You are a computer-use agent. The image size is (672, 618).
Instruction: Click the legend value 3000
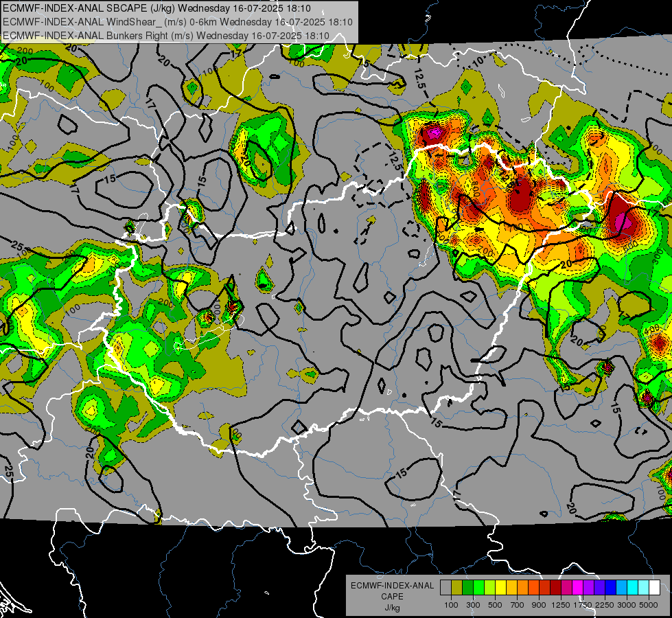(x=627, y=605)
